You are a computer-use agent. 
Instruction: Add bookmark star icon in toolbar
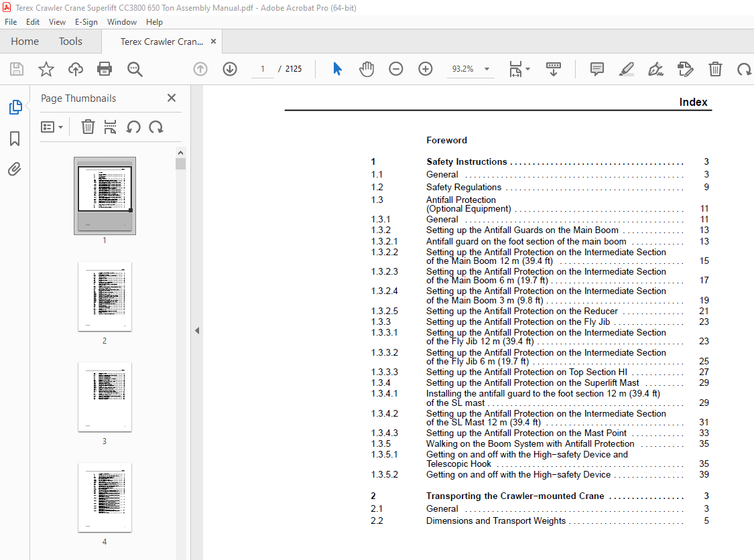click(46, 69)
